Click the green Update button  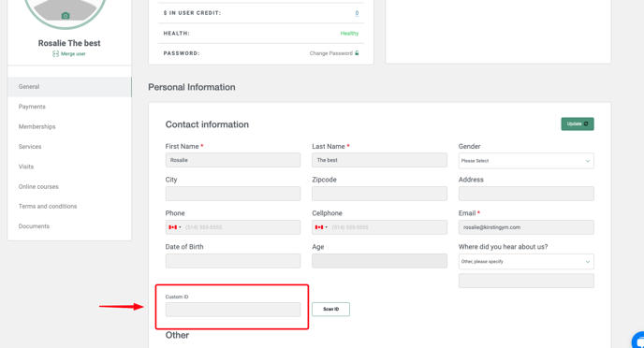(x=577, y=123)
